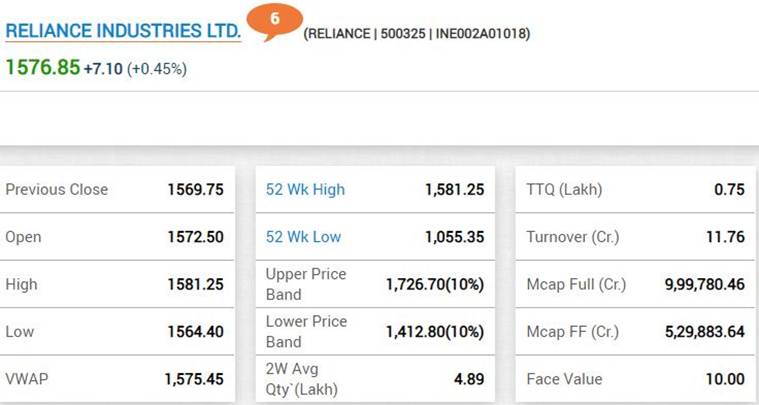Click the 52 Wk High link
Image resolution: width=759 pixels, height=405 pixels.
coord(305,190)
